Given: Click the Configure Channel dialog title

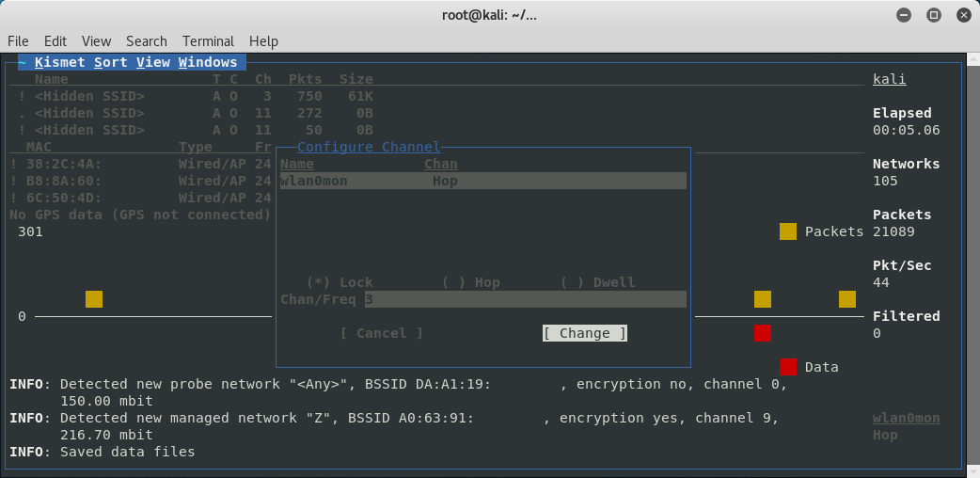Looking at the screenshot, I should click(x=369, y=147).
